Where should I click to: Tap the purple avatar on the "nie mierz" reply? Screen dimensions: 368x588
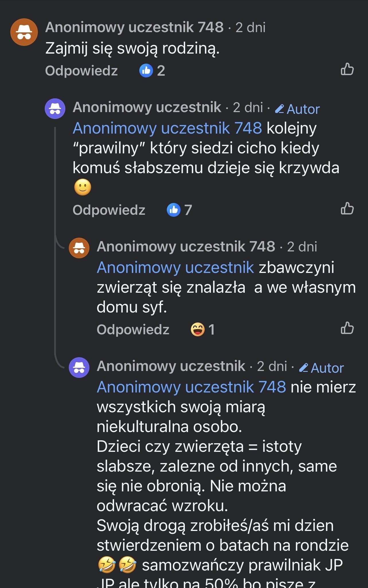coord(79,367)
